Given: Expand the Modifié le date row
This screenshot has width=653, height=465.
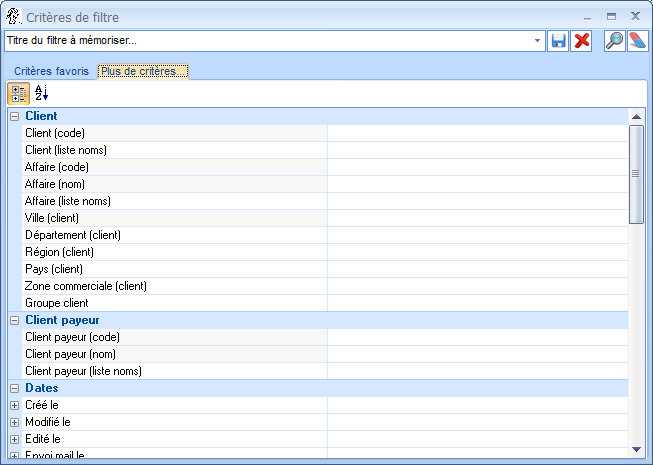Looking at the screenshot, I should [14, 423].
